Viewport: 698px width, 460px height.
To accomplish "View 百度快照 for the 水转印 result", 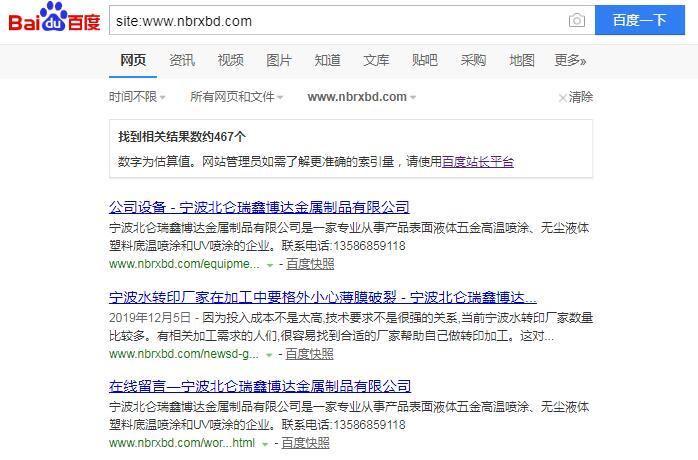I will pyautogui.click(x=309, y=354).
